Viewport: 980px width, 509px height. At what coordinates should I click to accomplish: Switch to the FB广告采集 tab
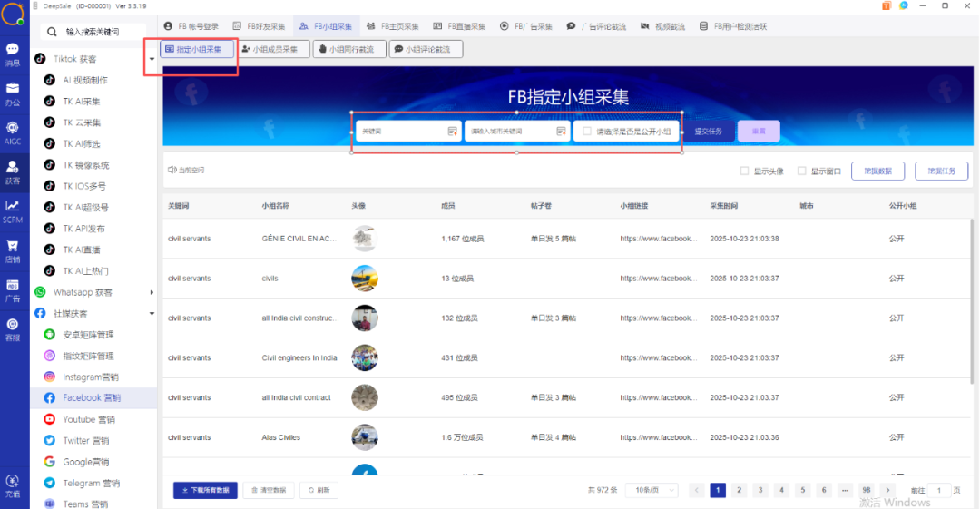pos(526,26)
